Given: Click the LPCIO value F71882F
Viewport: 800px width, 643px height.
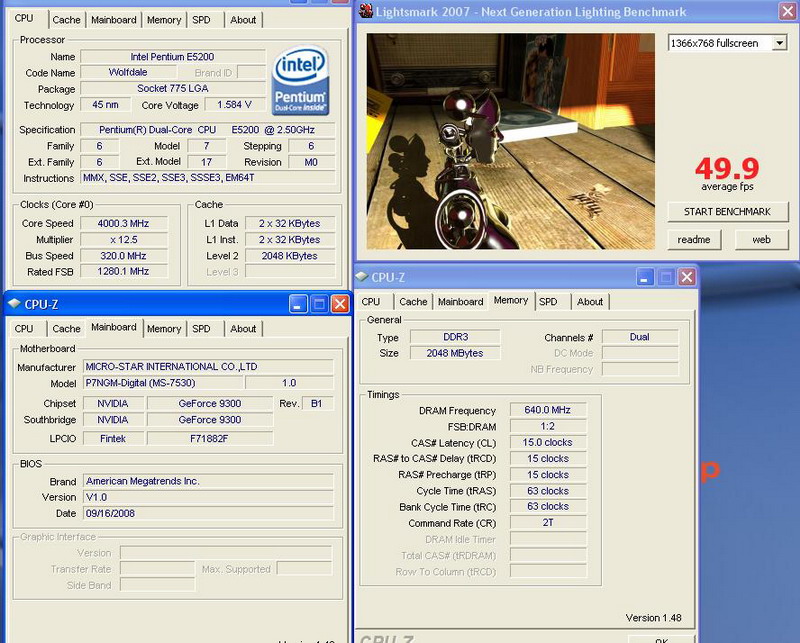Looking at the screenshot, I should (210, 438).
